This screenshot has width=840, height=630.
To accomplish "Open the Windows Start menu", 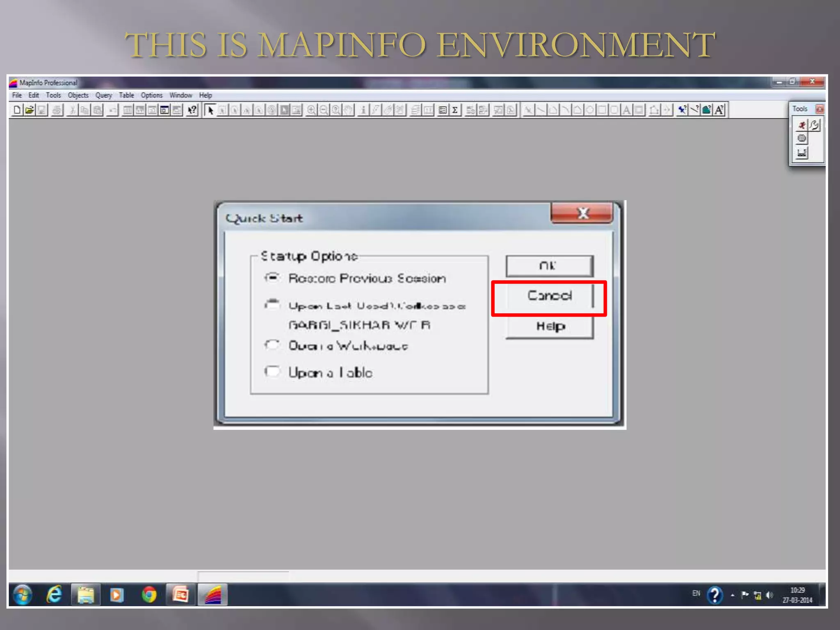I will (x=23, y=595).
